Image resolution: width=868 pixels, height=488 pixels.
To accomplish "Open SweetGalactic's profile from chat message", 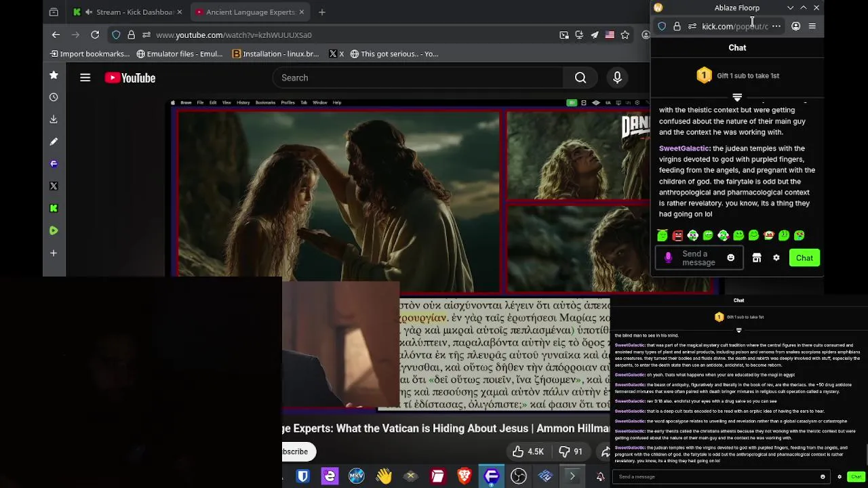I will pyautogui.click(x=684, y=148).
